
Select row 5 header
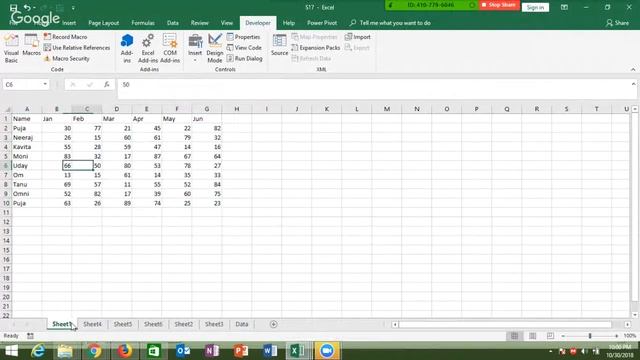6,156
